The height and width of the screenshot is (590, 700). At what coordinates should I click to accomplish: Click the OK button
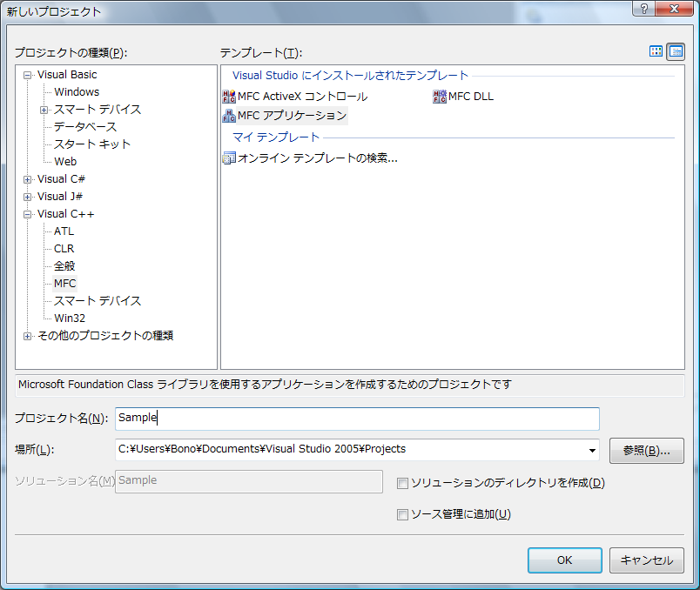click(565, 560)
